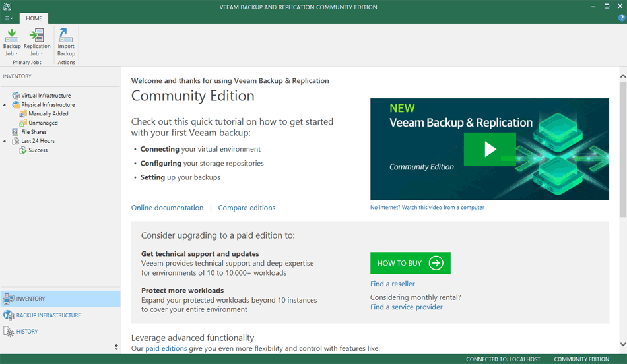Open Find a service provider link

407,307
